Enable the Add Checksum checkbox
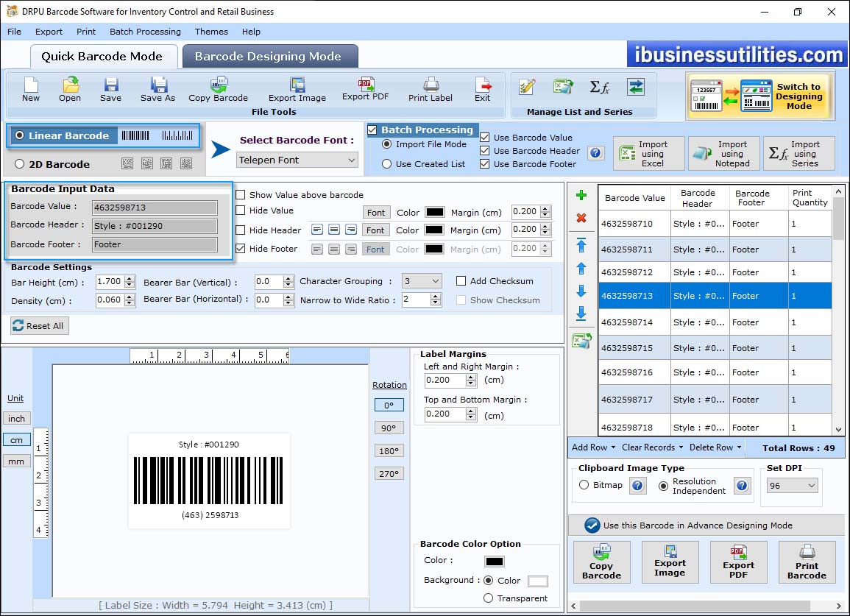 [461, 281]
